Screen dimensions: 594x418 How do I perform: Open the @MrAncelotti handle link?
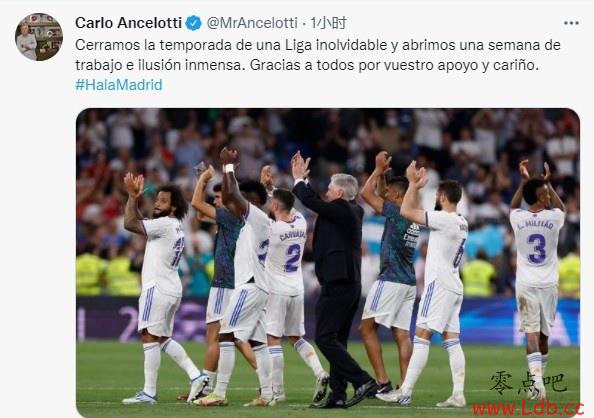click(x=252, y=23)
